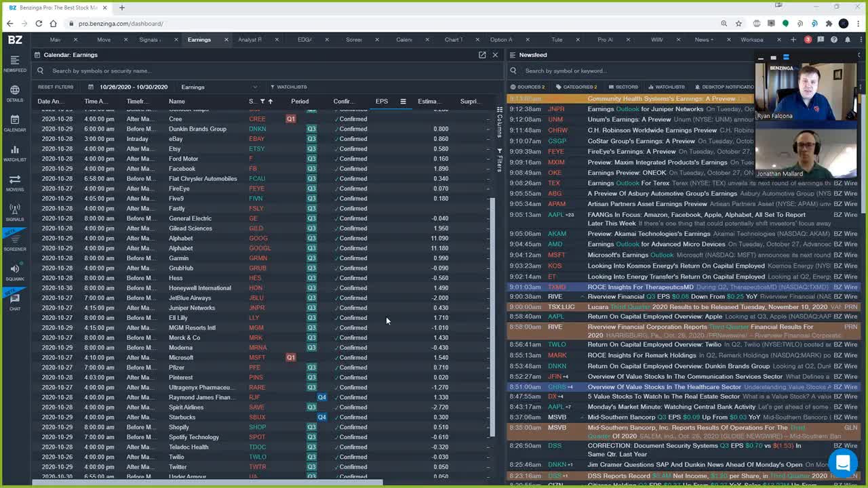Switch to the Option A workspace tab
868x488 pixels.
click(x=502, y=40)
